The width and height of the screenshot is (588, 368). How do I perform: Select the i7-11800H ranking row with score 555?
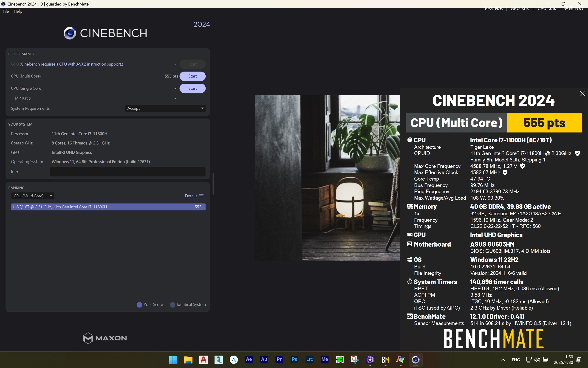(108, 207)
